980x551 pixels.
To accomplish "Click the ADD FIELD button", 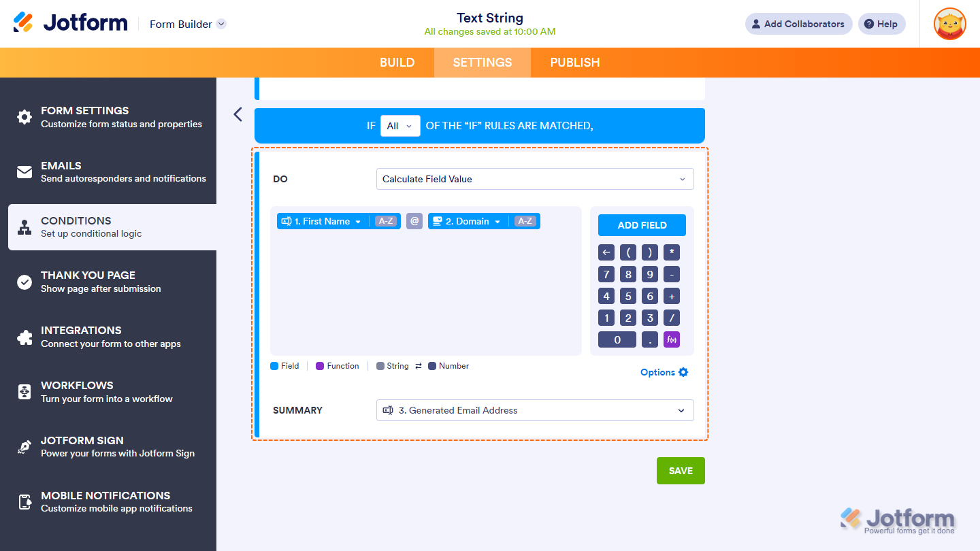I will tap(641, 224).
